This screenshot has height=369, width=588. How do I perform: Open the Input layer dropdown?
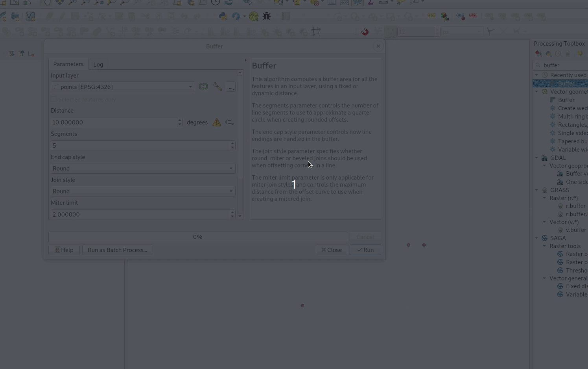pyautogui.click(x=123, y=87)
